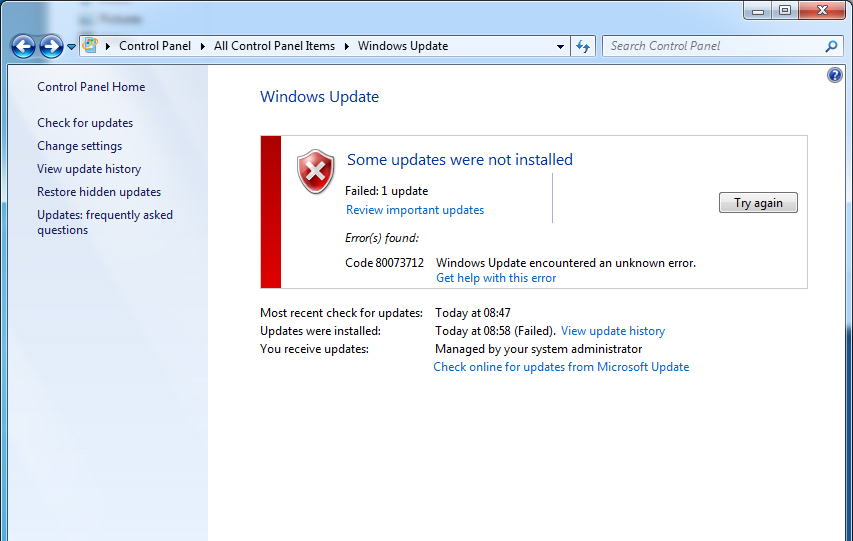Expand the address bar previous locations dropdown
Image resolution: width=853 pixels, height=541 pixels.
(561, 46)
